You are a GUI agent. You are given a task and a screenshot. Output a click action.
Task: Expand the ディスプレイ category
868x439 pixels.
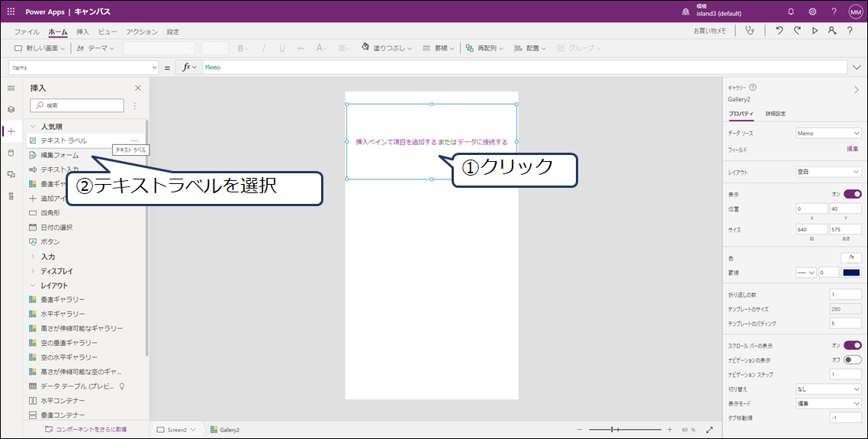(33, 271)
